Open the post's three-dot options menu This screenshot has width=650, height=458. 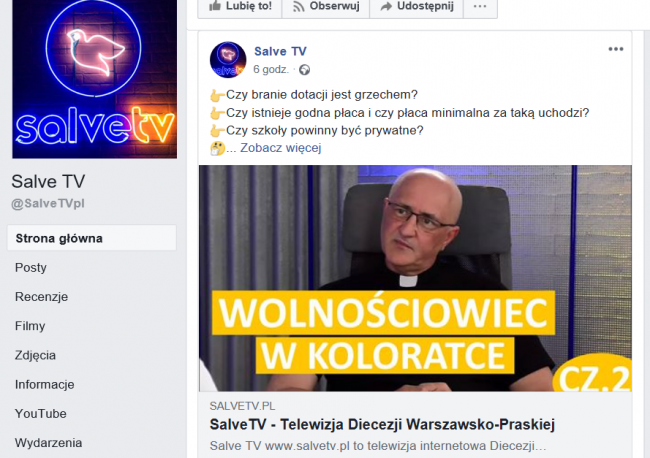616,49
